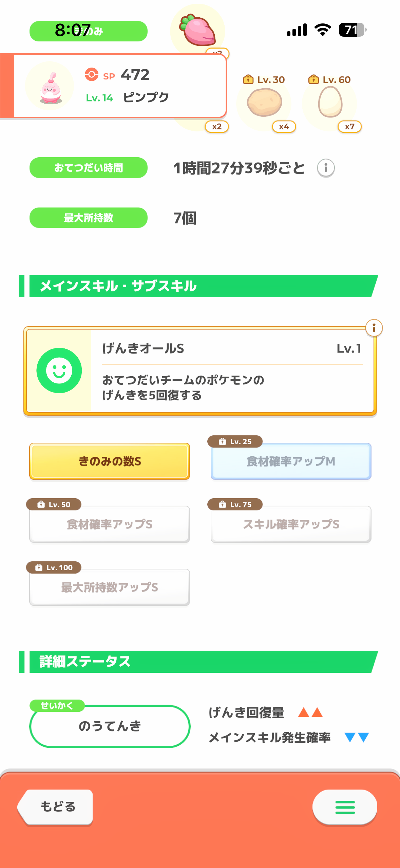Select locked 食材確率アップM sub skill

click(x=291, y=461)
